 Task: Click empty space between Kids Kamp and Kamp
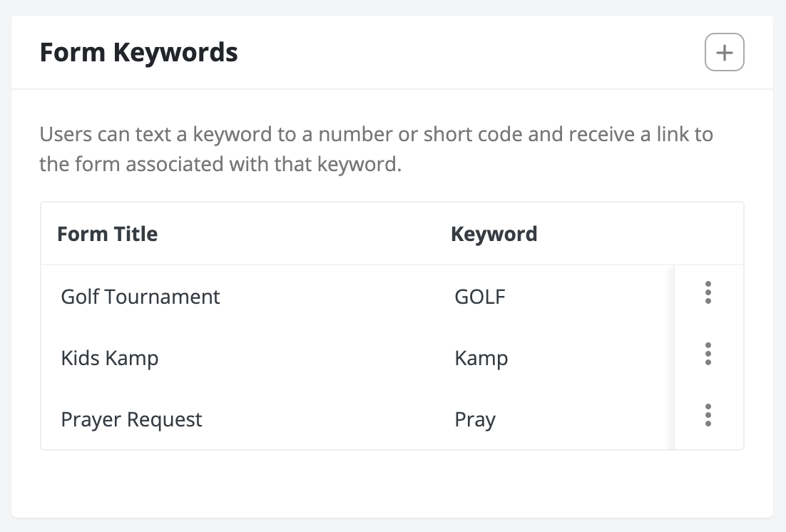click(307, 358)
